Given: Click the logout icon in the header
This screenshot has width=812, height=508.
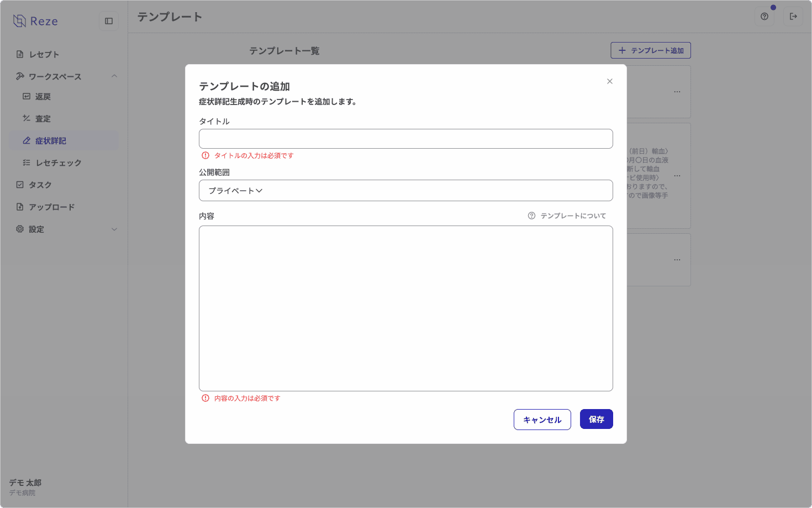Looking at the screenshot, I should coord(793,17).
